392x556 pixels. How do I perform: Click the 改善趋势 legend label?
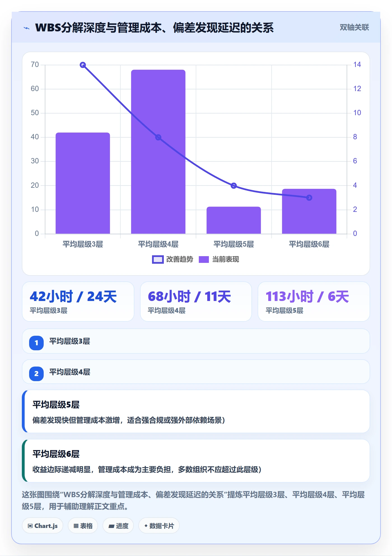pos(180,260)
